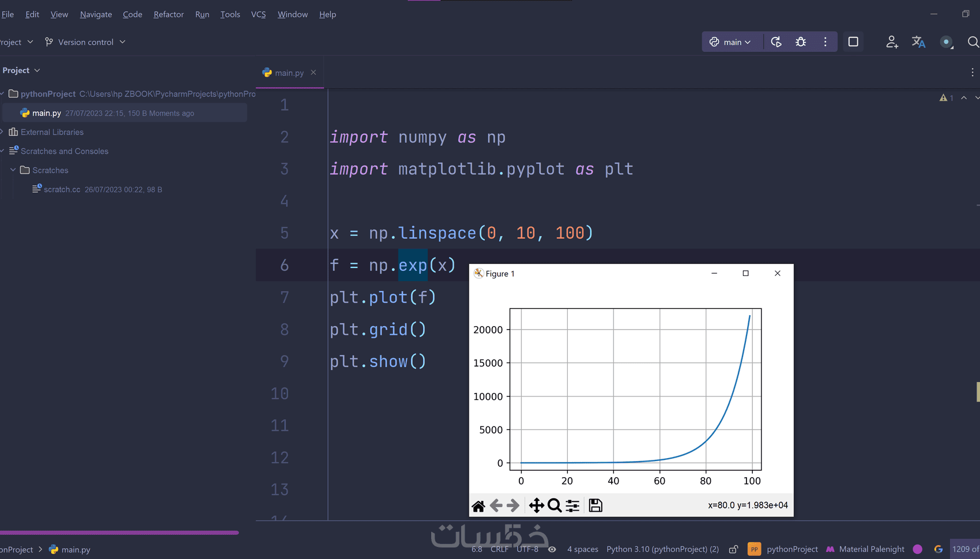Toggle the code coverage circle icon near search
This screenshot has width=980, height=559.
(x=946, y=41)
